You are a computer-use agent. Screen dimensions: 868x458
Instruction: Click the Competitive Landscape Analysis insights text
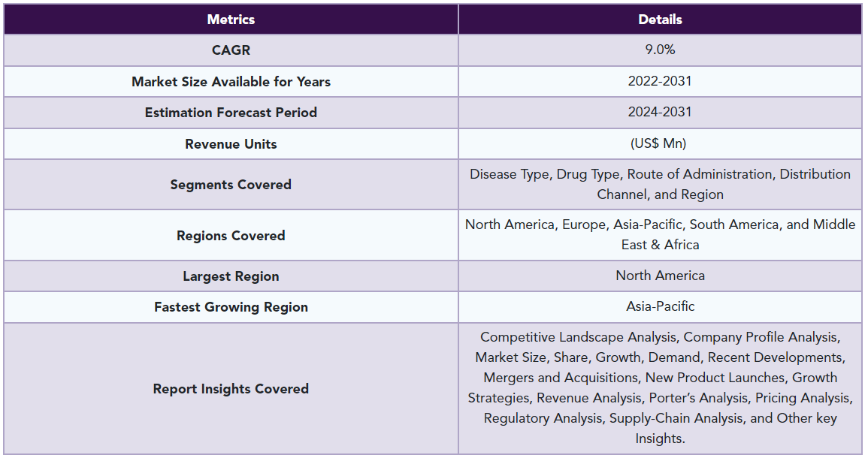tap(660, 387)
